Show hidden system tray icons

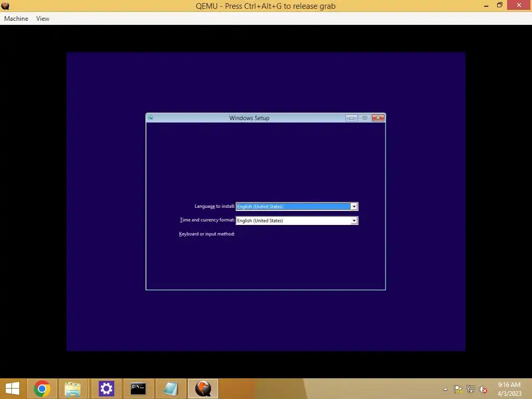pyautogui.click(x=445, y=389)
